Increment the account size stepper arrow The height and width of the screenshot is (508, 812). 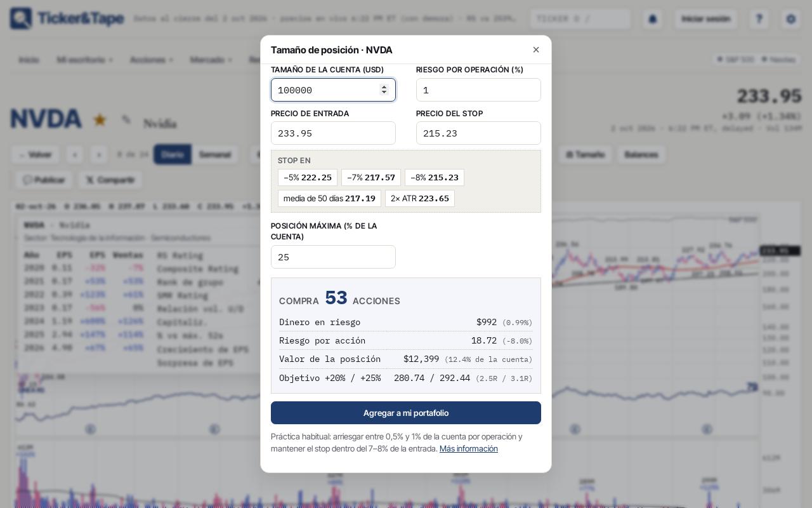[x=384, y=87]
